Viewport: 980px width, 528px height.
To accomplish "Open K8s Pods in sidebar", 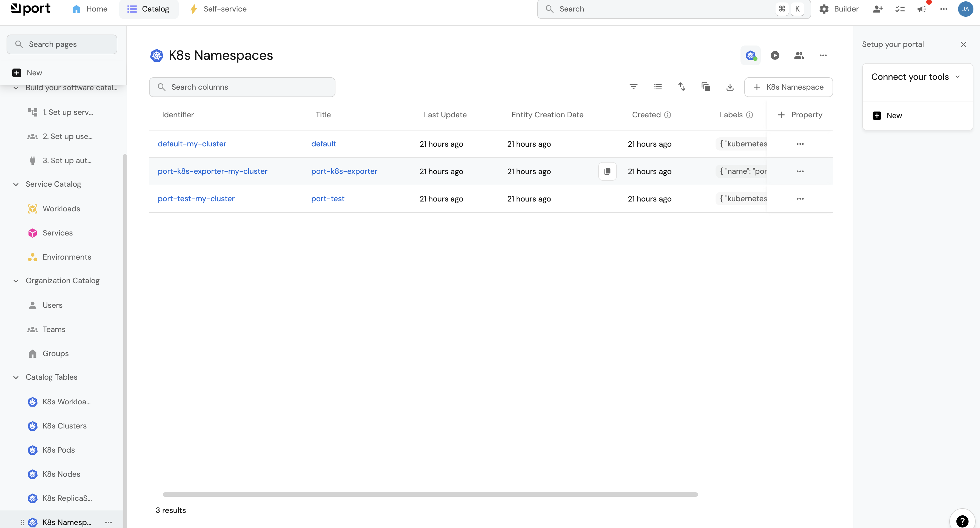I will coord(59,450).
